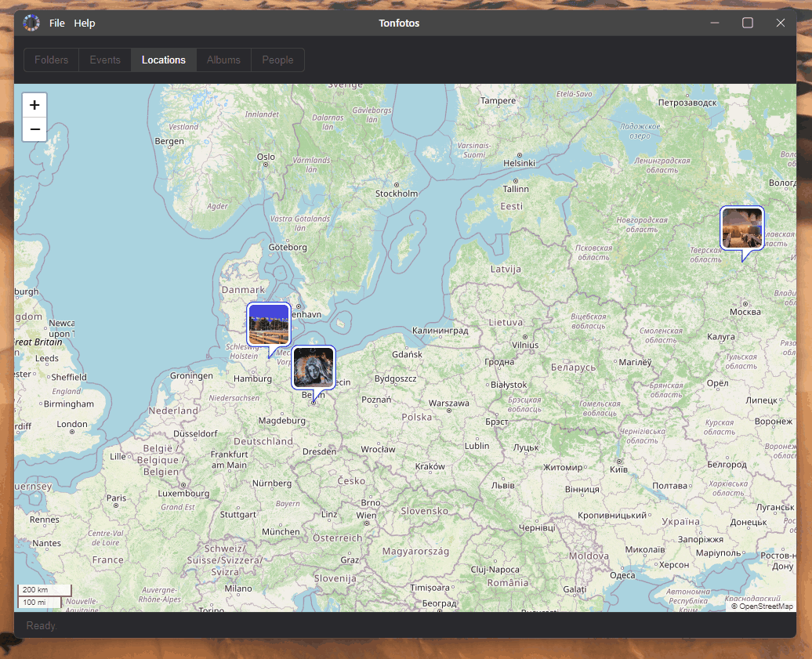Click the München label on the map
This screenshot has width=812, height=659.
click(x=281, y=531)
